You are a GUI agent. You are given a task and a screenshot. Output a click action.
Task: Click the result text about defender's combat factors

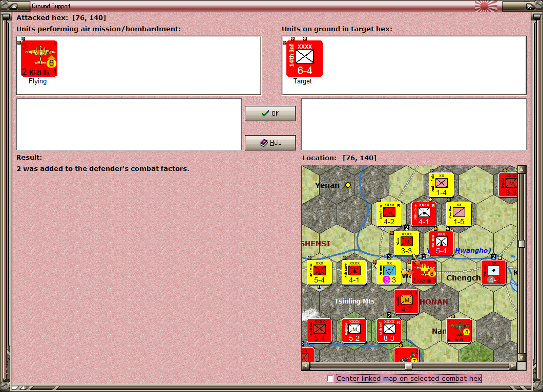(x=103, y=168)
